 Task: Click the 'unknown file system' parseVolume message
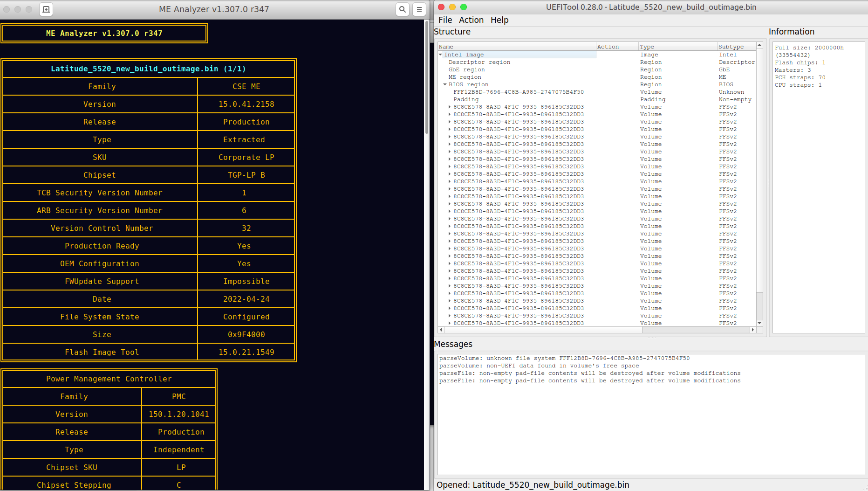pos(564,358)
